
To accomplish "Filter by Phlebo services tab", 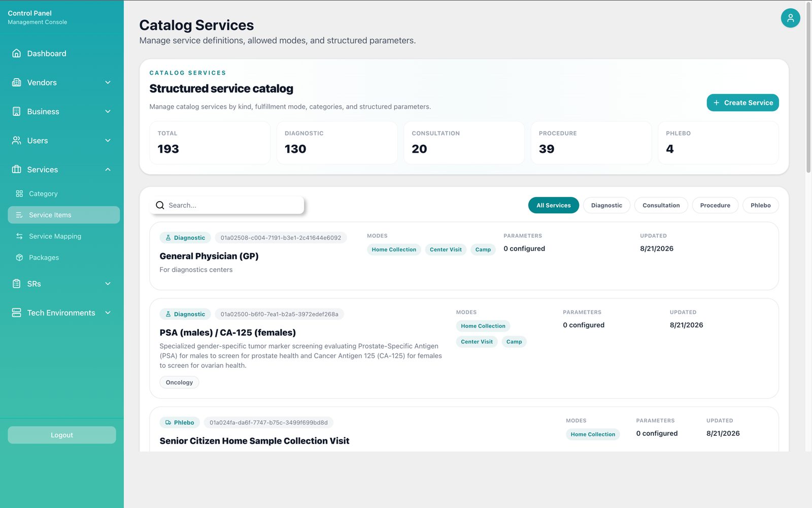I will (x=760, y=205).
